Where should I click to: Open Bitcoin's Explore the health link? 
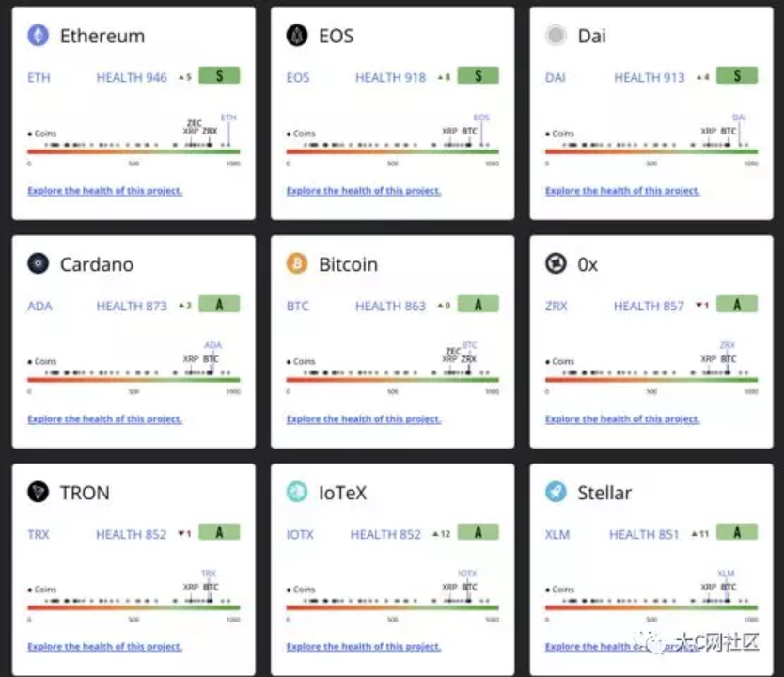[364, 419]
